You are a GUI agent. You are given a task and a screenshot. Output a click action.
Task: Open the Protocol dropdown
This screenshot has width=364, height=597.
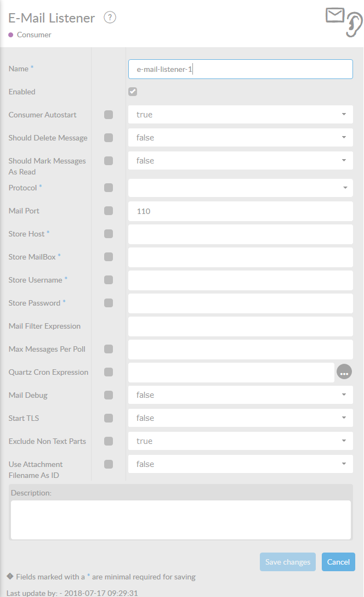tap(240, 188)
